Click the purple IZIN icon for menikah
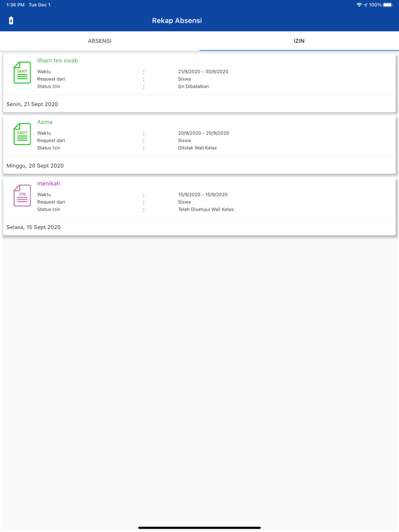The height and width of the screenshot is (532, 399). coord(22,196)
